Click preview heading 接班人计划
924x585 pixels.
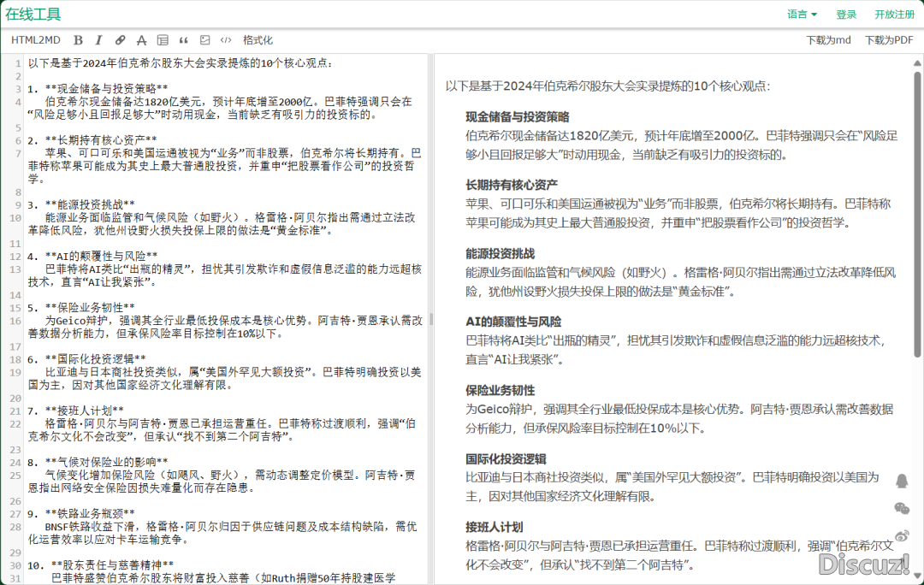coord(495,527)
